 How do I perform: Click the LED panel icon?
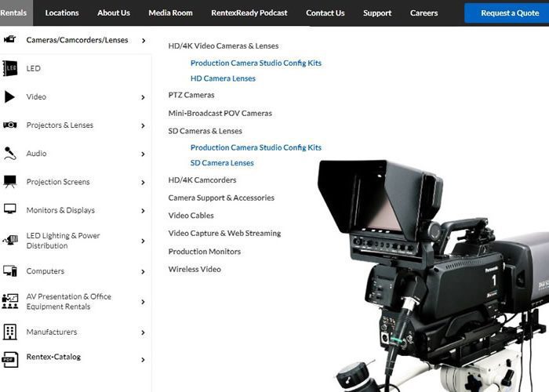[9, 68]
